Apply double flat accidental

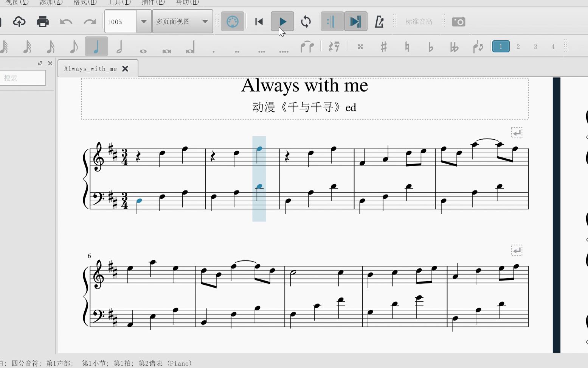[x=454, y=47]
